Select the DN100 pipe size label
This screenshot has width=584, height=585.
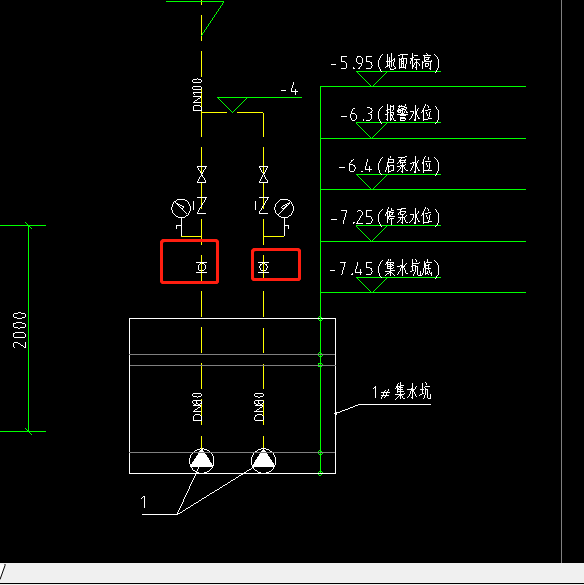tap(197, 95)
